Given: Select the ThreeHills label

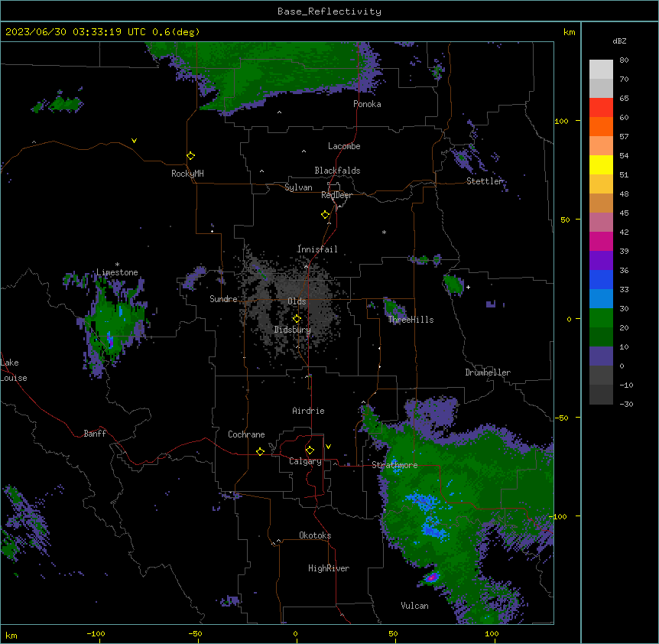Looking at the screenshot, I should pyautogui.click(x=411, y=320).
